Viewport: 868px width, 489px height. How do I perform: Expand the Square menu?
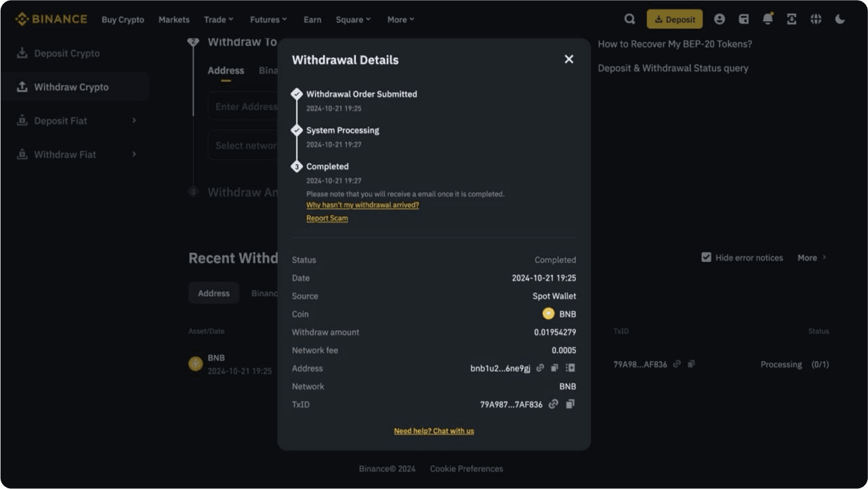pos(354,20)
